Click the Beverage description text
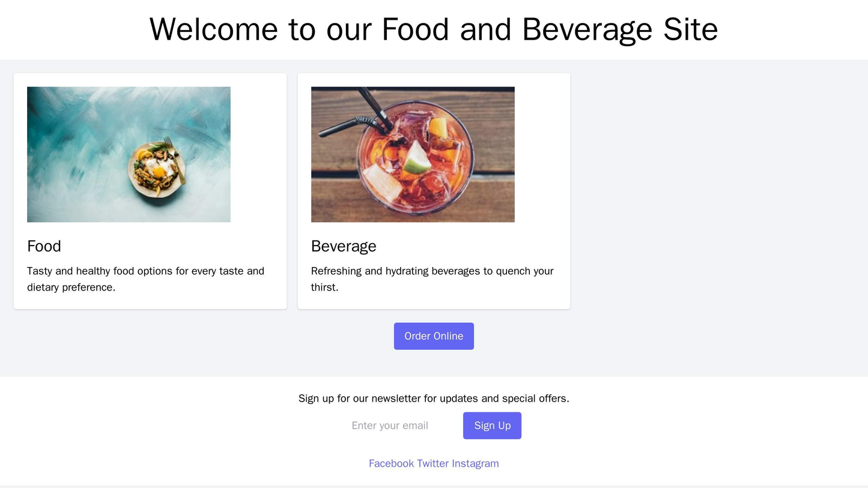This screenshot has width=868, height=488. pyautogui.click(x=432, y=279)
